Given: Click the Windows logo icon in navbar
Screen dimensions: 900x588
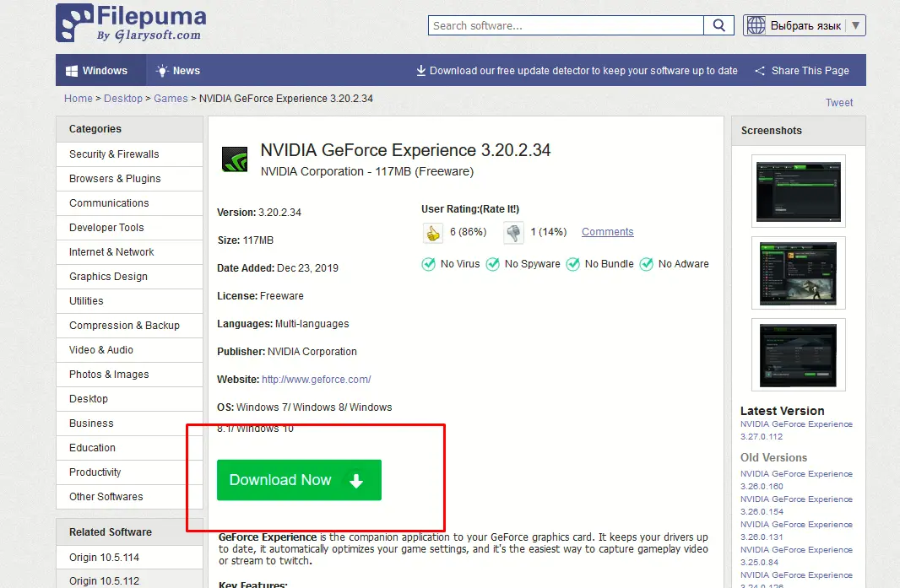Looking at the screenshot, I should pos(72,71).
